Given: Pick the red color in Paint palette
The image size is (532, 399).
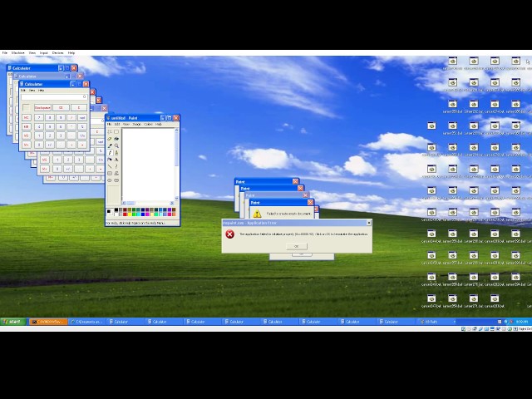Looking at the screenshot, I should pyautogui.click(x=125, y=214).
